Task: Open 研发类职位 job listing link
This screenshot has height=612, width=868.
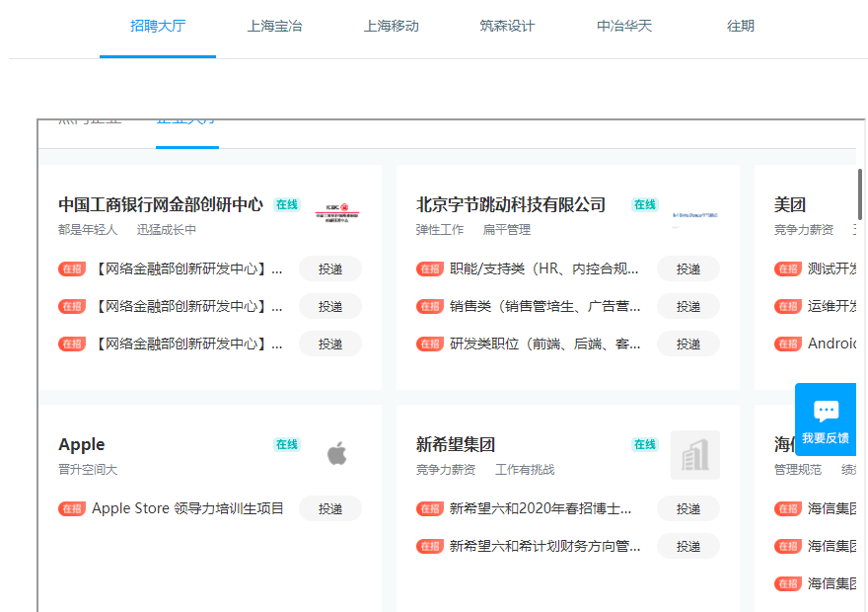Action: [544, 344]
